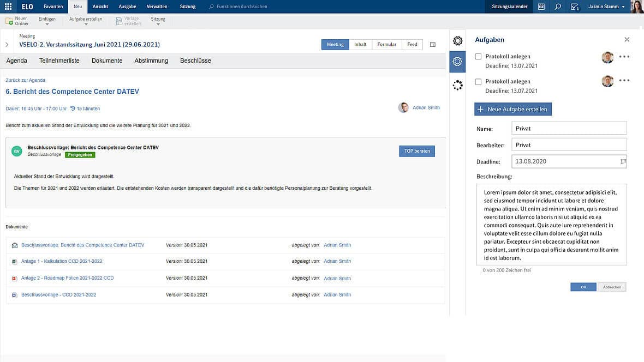Image resolution: width=644 pixels, height=362 pixels.
Task: Open the Aufgabe erstellen dropdown
Action: [86, 21]
